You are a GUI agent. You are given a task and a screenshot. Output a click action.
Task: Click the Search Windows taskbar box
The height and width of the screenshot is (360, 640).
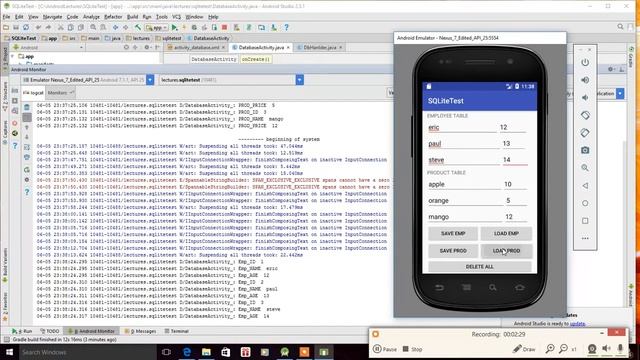(x=87, y=352)
